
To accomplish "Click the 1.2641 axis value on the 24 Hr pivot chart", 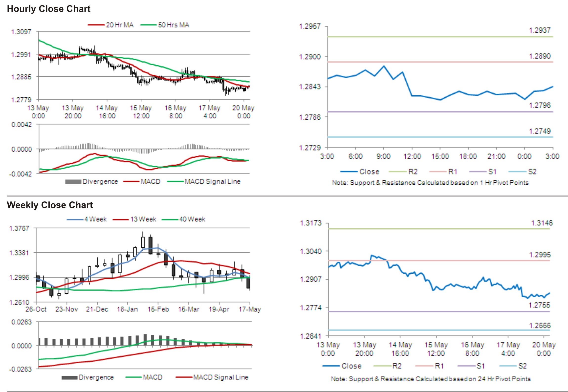I will click(311, 336).
